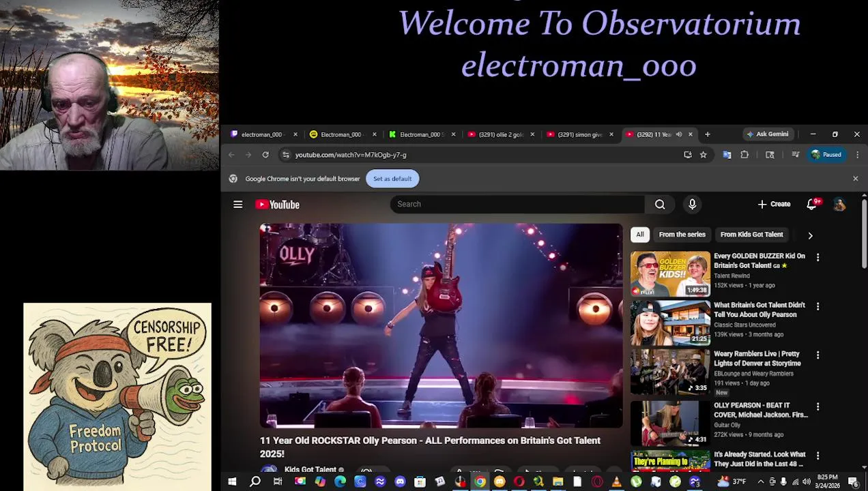Image resolution: width=868 pixels, height=491 pixels.
Task: Open the Chrome extensions puzzle icon
Action: click(x=744, y=155)
